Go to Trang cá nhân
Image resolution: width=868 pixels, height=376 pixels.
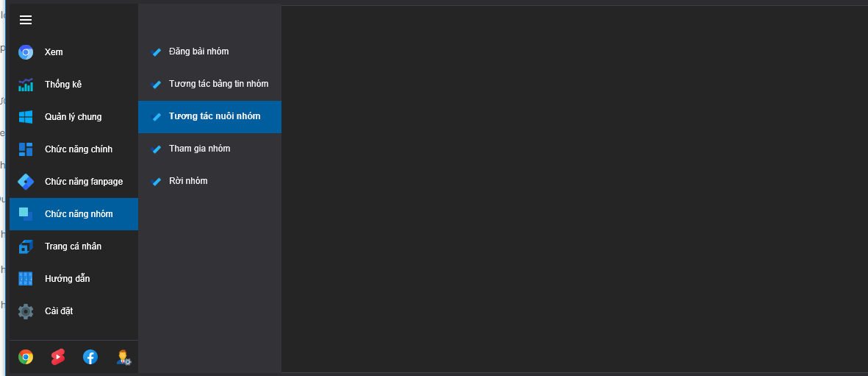73,246
